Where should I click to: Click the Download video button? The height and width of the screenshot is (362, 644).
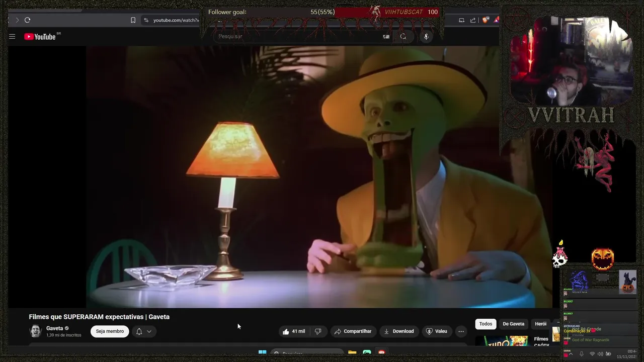tap(398, 331)
